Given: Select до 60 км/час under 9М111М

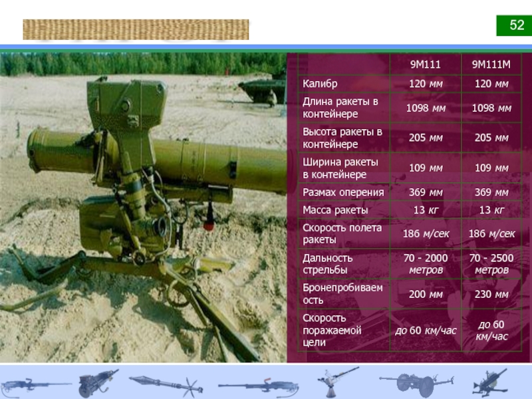Looking at the screenshot, I should pos(491,330).
